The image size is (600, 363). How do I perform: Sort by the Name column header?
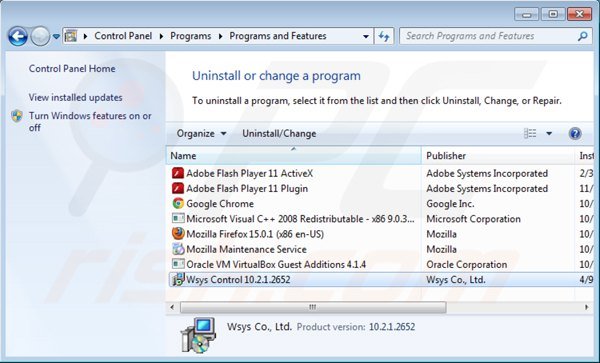coord(293,156)
